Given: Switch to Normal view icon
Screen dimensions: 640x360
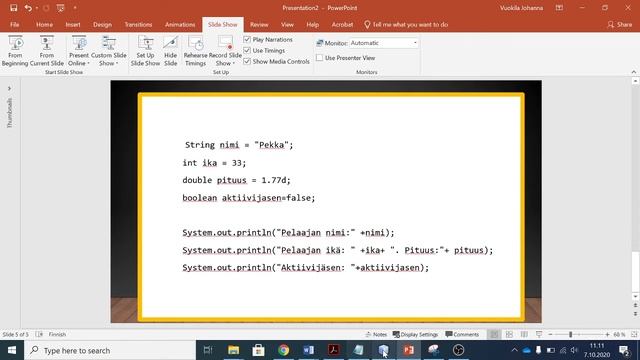Looking at the screenshot, I should (x=494, y=334).
